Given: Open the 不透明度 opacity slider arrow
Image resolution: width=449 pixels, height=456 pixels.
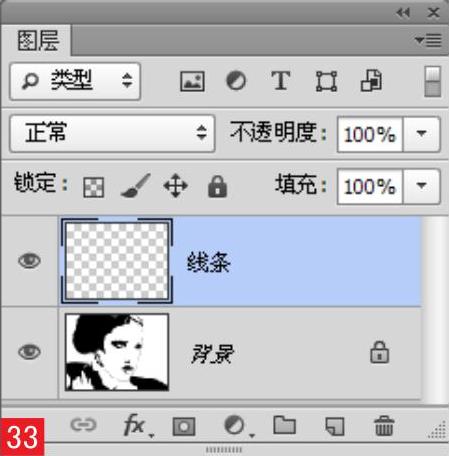Looking at the screenshot, I should pos(422,134).
